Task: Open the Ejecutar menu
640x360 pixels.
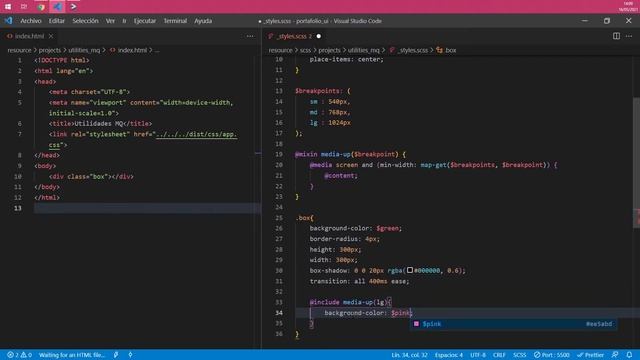Action: coord(145,21)
